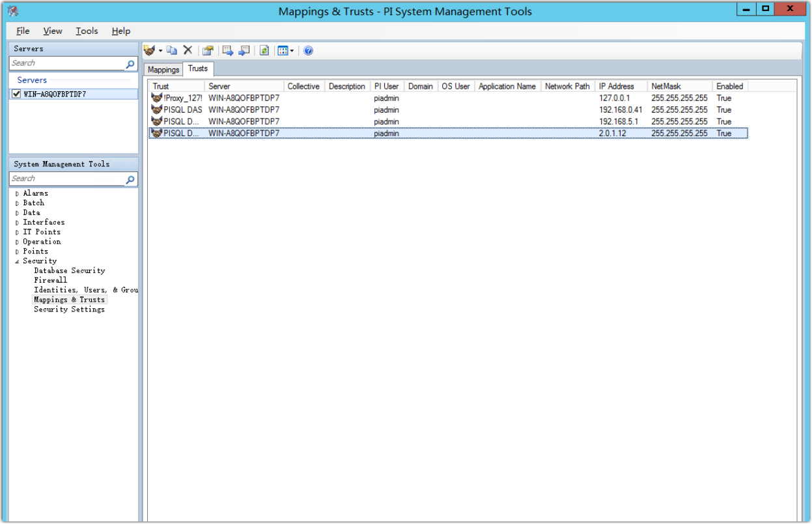The image size is (812, 524).
Task: Open the New Trust dropdown arrow
Action: tap(160, 51)
